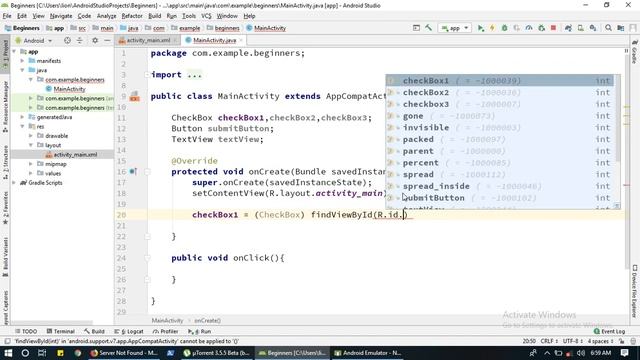Open the Build tool window
640x360 pixels.
[x=94, y=331]
